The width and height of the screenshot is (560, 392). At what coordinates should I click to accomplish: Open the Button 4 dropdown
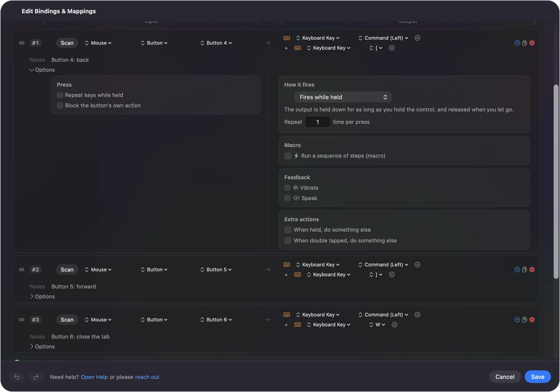point(216,43)
